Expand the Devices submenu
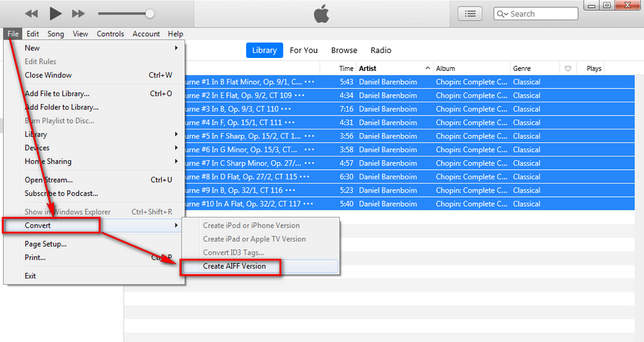 (x=101, y=148)
